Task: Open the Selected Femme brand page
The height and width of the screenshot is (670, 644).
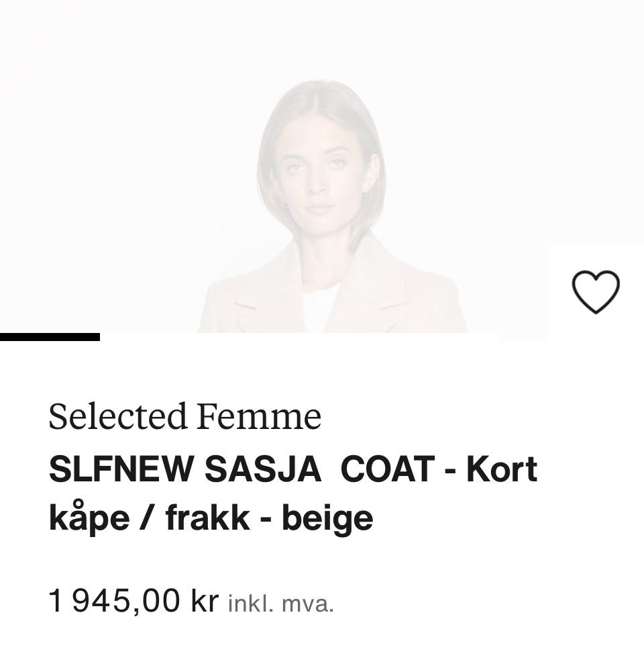Action: click(x=184, y=416)
